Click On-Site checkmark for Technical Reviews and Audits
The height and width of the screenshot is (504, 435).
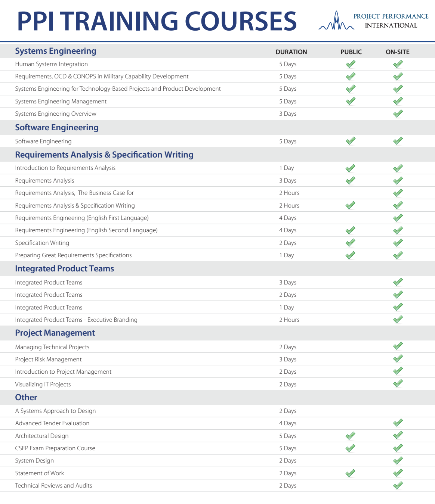point(398,485)
